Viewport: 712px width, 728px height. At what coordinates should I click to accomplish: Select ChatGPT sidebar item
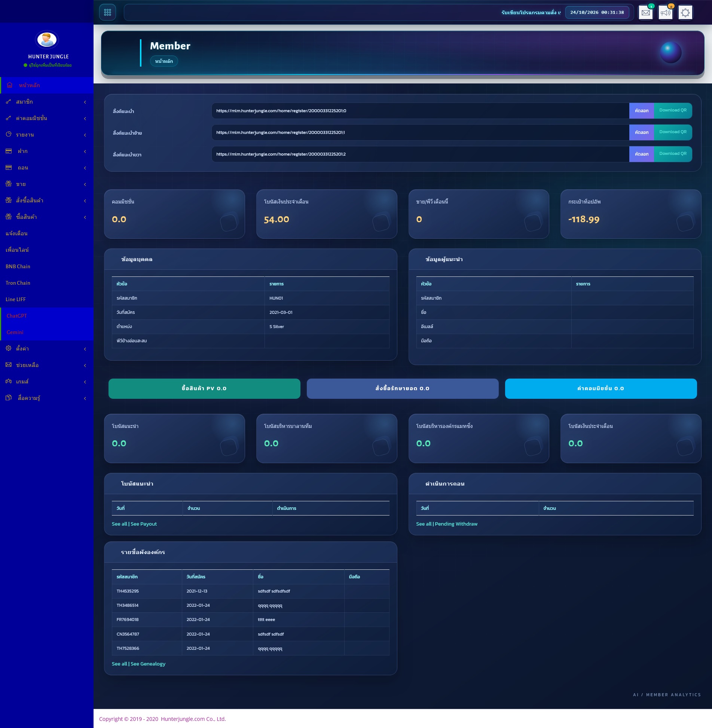click(47, 316)
